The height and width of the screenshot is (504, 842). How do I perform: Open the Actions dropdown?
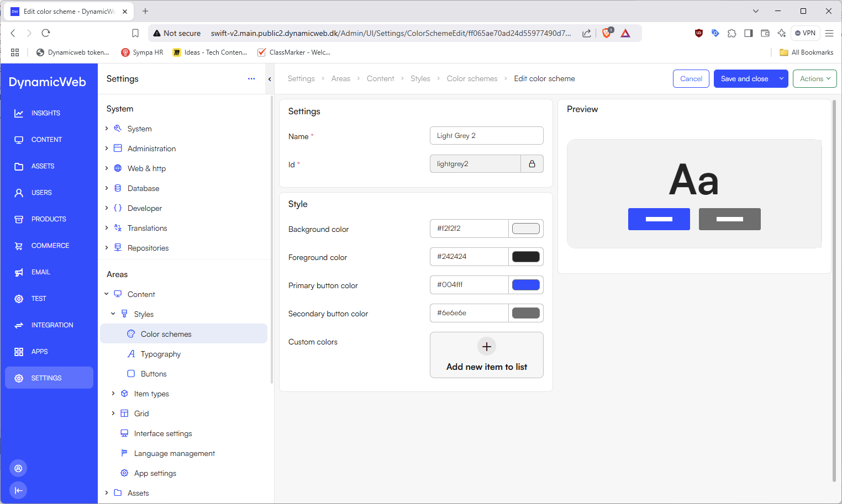[814, 79]
